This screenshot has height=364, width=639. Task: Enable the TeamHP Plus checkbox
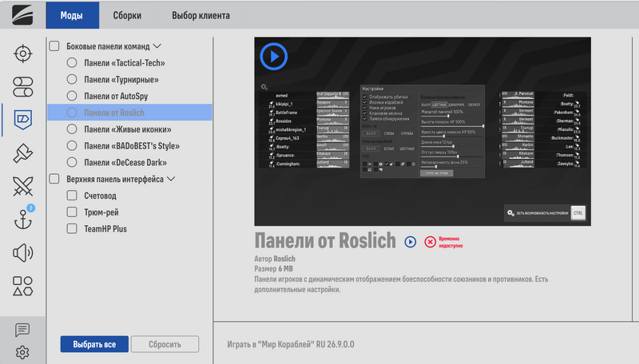[x=72, y=228]
